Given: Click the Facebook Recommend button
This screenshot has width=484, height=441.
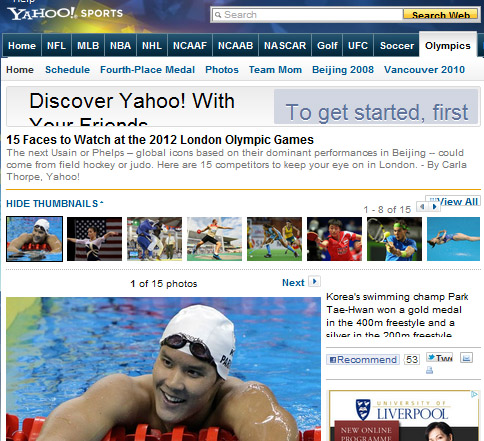Looking at the screenshot, I should pos(363,359).
